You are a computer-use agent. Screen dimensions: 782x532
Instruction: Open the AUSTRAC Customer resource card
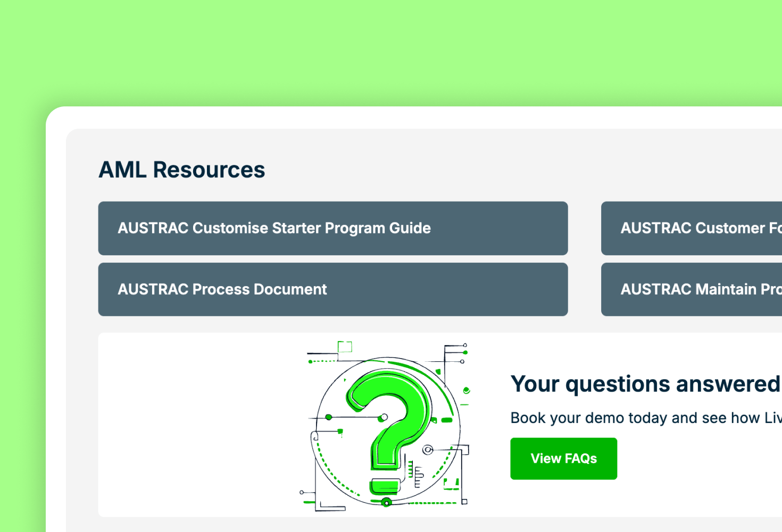(692, 228)
